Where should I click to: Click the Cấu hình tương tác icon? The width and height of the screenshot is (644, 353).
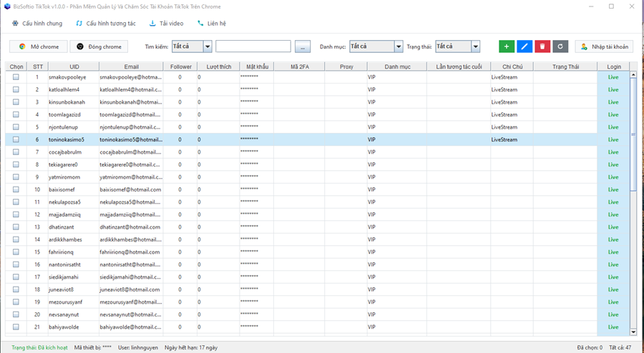pos(79,24)
